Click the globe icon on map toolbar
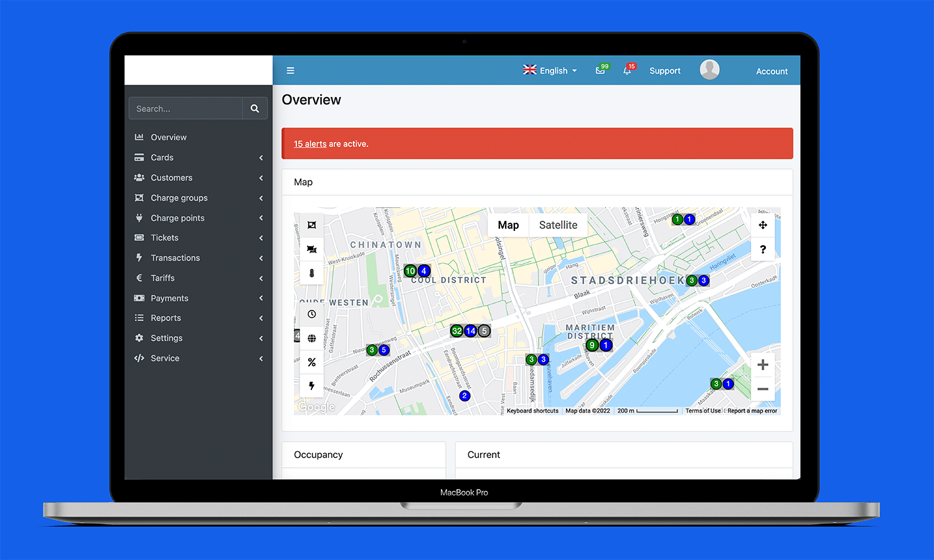 [312, 338]
